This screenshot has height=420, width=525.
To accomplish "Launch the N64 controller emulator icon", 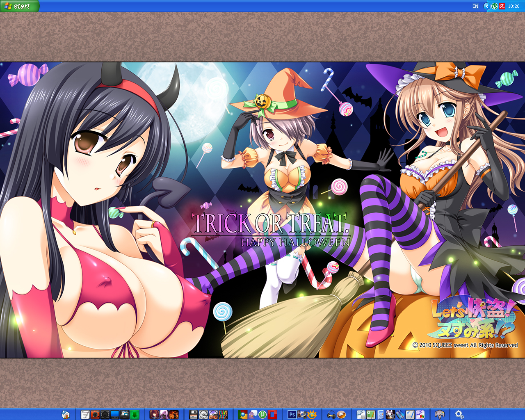I will pyautogui.click(x=440, y=415).
